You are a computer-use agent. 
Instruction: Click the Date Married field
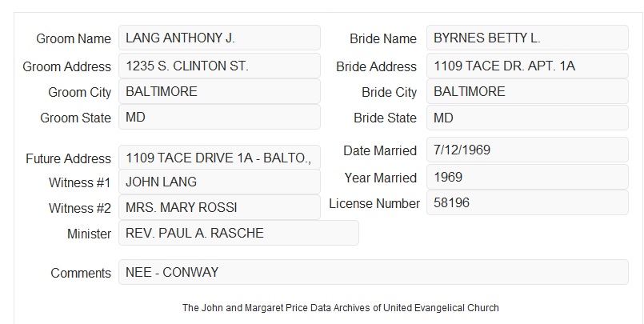click(x=527, y=150)
